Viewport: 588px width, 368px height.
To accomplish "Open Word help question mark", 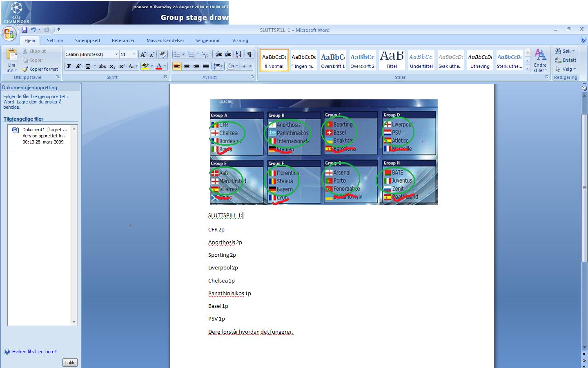I will click(584, 40).
